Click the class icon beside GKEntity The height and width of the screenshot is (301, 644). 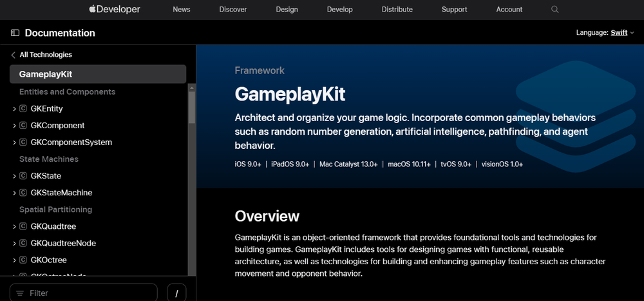[23, 108]
